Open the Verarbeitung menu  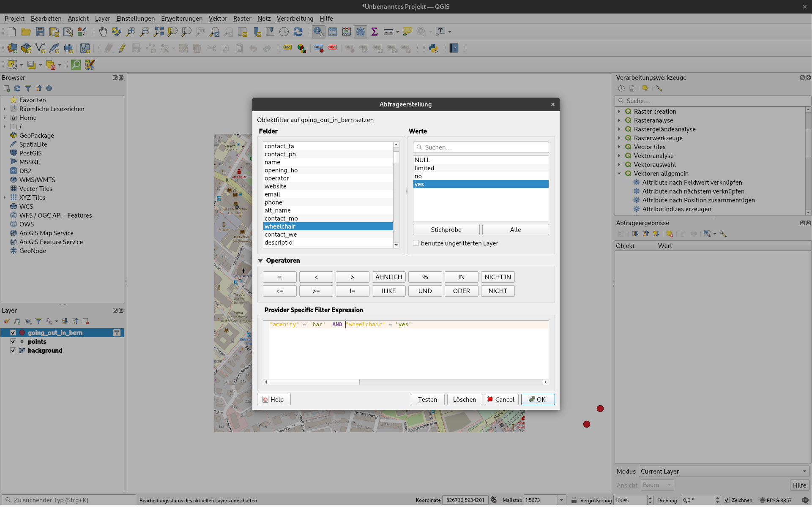[295, 19]
